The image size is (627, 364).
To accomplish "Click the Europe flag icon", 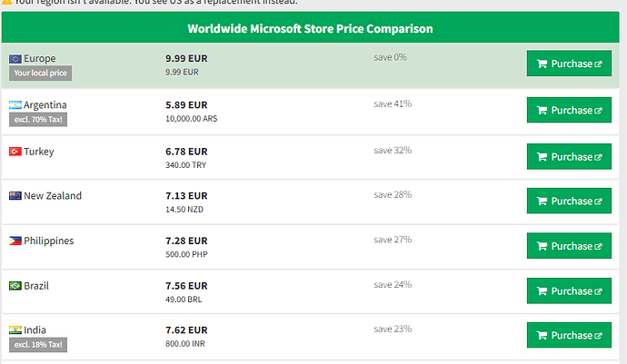I will click(15, 59).
